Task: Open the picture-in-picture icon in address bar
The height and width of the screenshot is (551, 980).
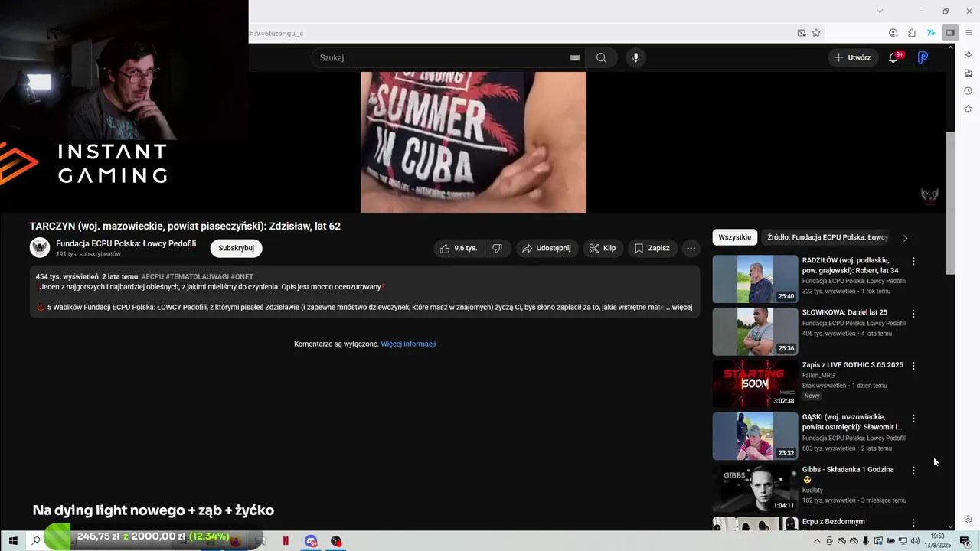Action: pos(802,33)
